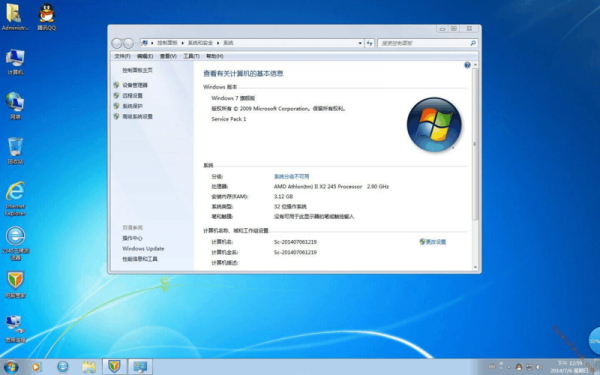Select the 宽带连接 desktop icon
Screen dimensions: 600x375
coord(15,329)
